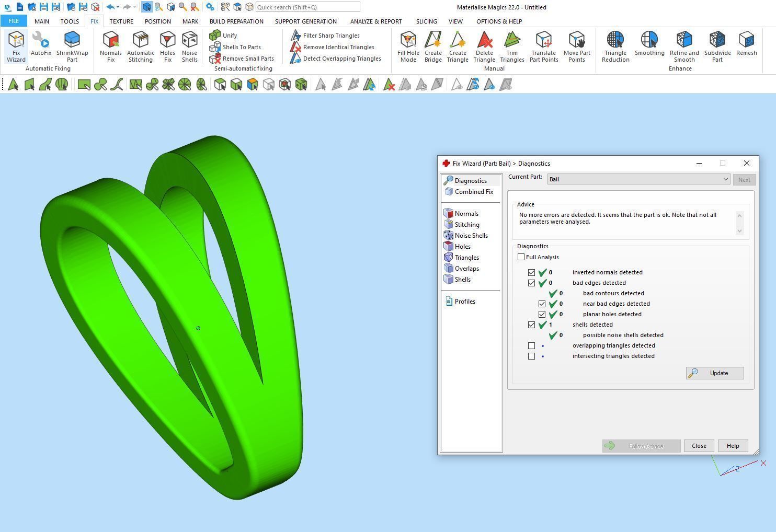Select Create Triangle tool
The image size is (776, 532).
pos(458,47)
